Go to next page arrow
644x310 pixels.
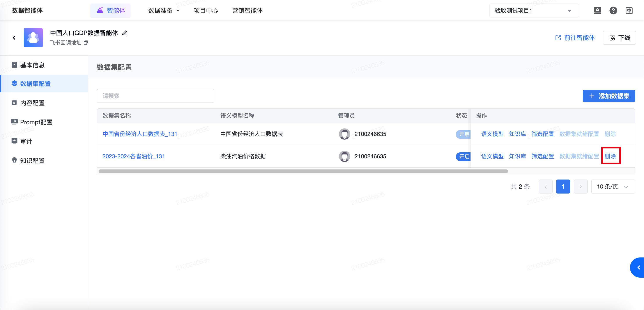click(x=580, y=187)
